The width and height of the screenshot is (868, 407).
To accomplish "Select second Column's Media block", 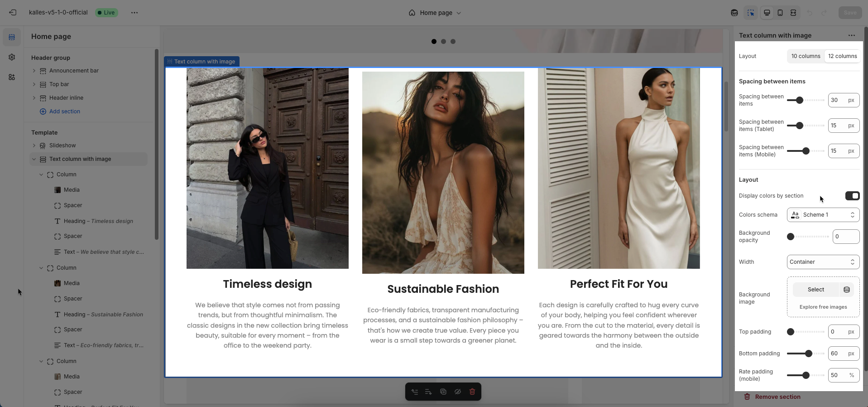I will pyautogui.click(x=72, y=283).
